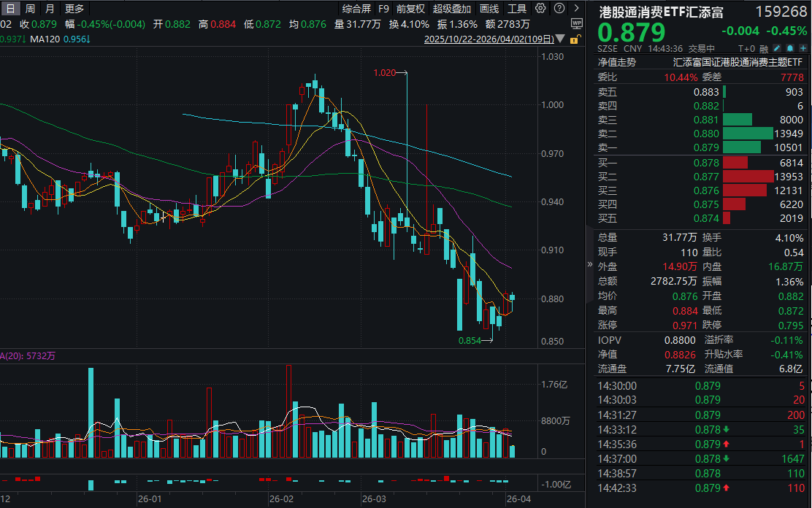Open 前复权 price adjustment dropdown
812x508 pixels.
[x=410, y=9]
